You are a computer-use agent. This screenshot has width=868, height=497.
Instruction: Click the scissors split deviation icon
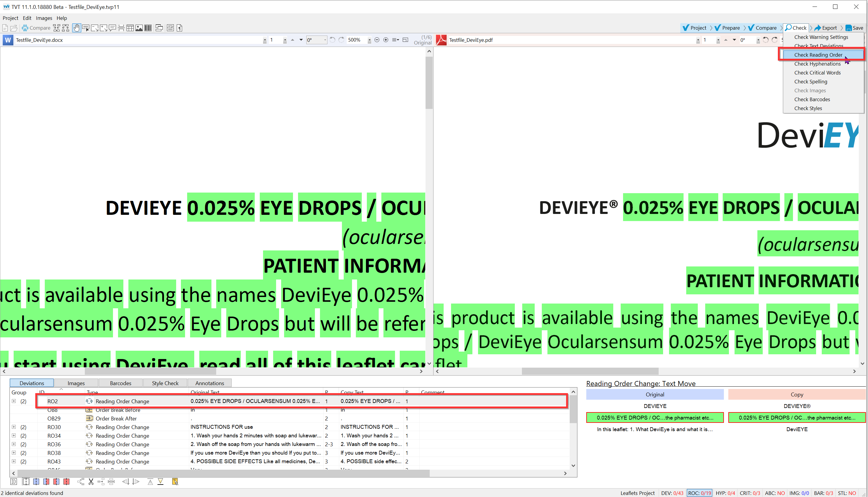91,481
